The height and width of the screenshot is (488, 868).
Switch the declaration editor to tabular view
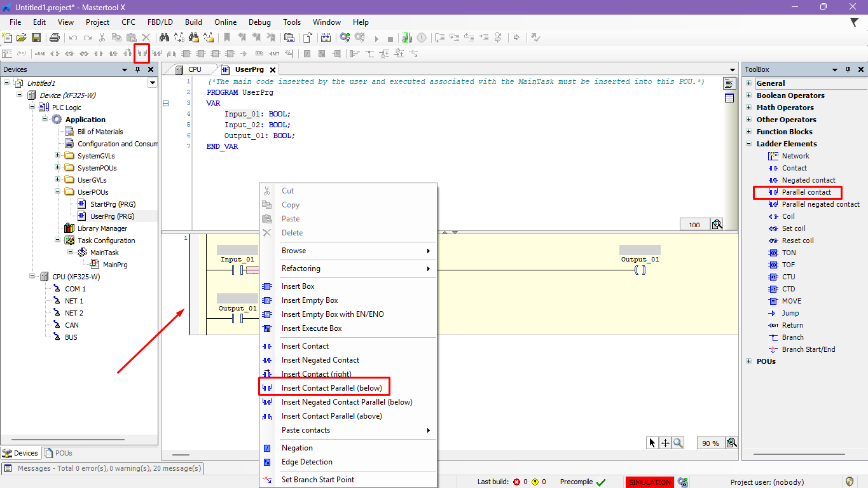(x=729, y=98)
